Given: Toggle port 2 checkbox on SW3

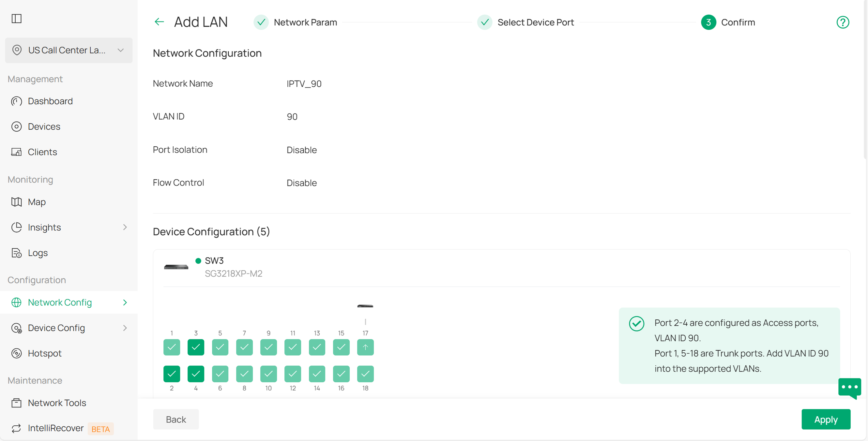Looking at the screenshot, I should [x=172, y=374].
